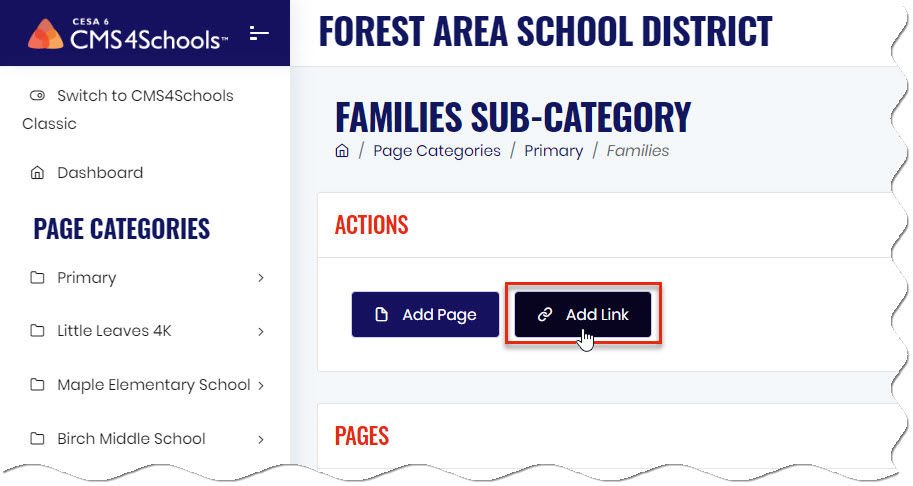Click the Add Link button
The width and height of the screenshot is (913, 486).
click(583, 314)
